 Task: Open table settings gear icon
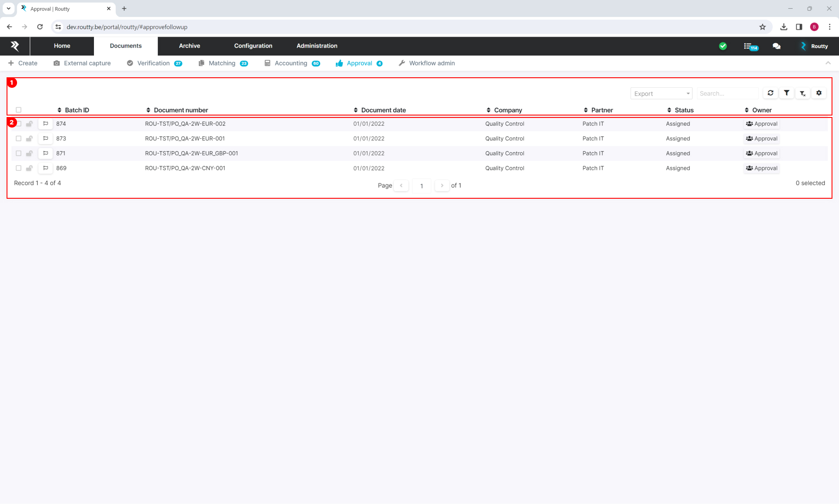819,93
